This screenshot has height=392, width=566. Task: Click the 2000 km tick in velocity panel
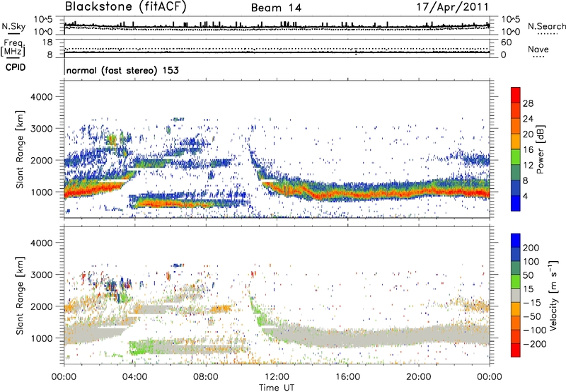(41, 306)
